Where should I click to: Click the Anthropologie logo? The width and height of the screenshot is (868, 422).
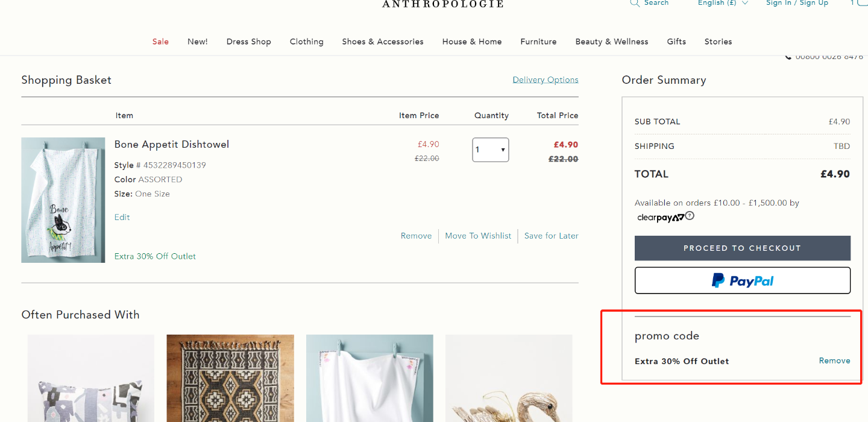point(442,4)
